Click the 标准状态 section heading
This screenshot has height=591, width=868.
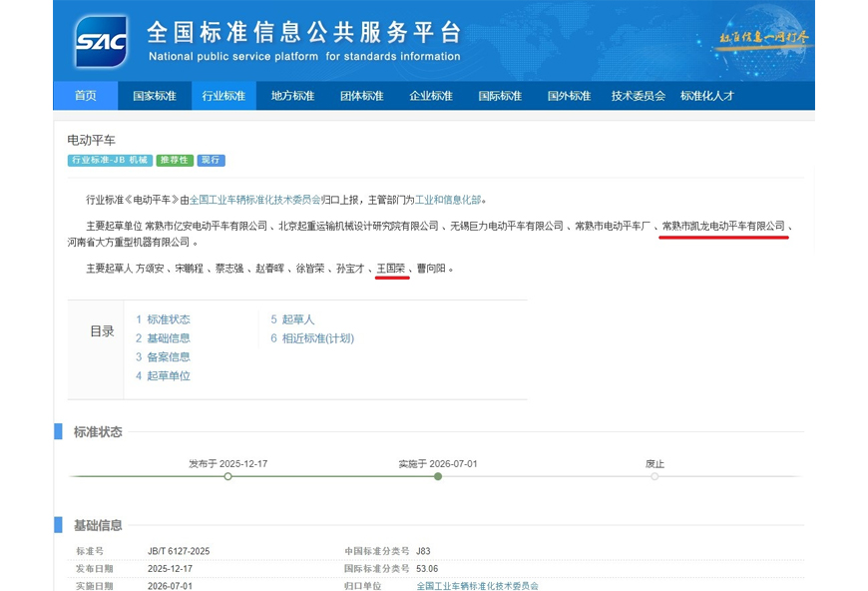click(98, 432)
